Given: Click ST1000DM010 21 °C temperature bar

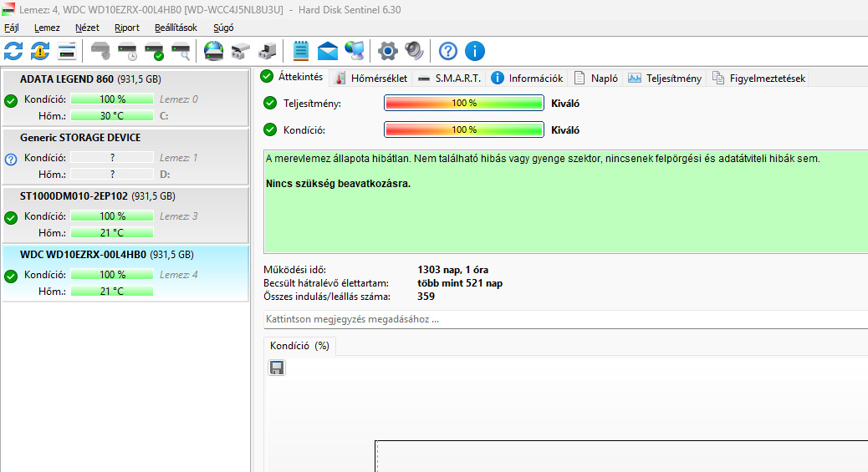Looking at the screenshot, I should click(x=112, y=232).
